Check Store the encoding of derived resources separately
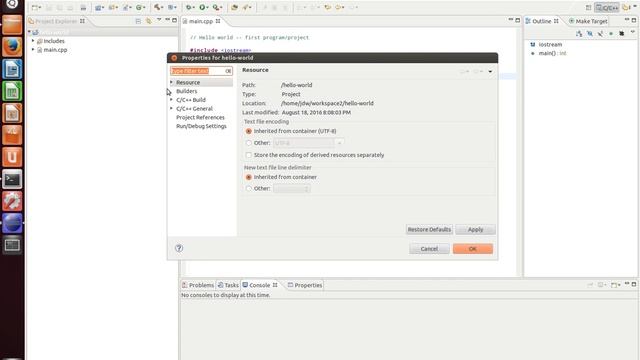The image size is (640, 360). [249, 155]
